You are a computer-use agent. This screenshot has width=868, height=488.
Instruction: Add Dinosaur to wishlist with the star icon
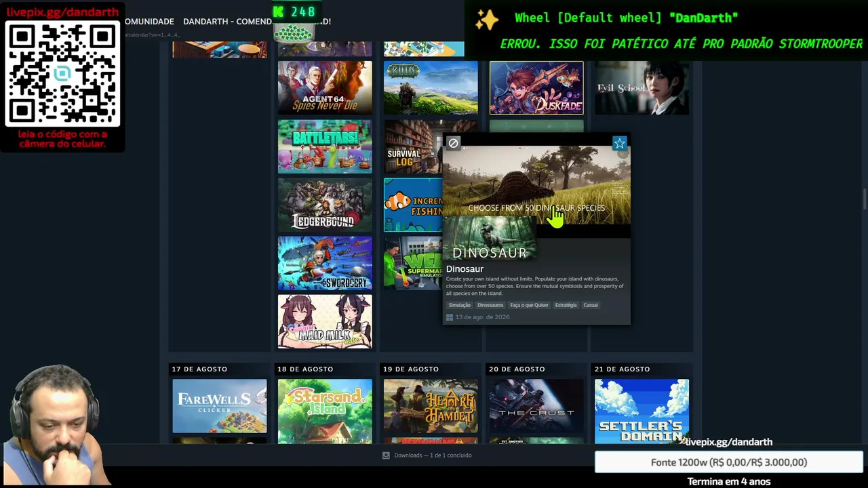tap(619, 143)
